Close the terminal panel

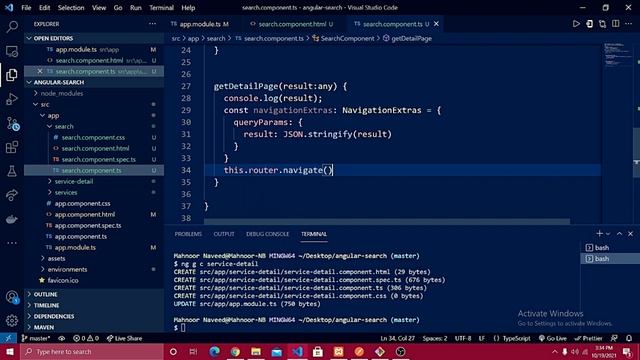(631, 233)
